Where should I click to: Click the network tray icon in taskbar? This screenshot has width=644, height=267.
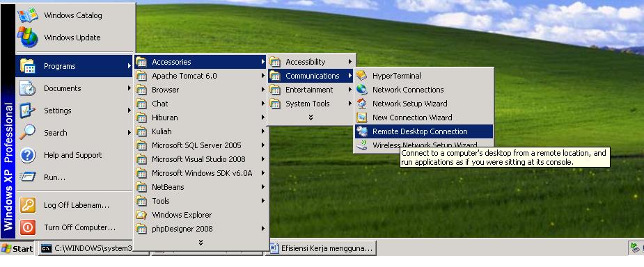pyautogui.click(x=636, y=248)
